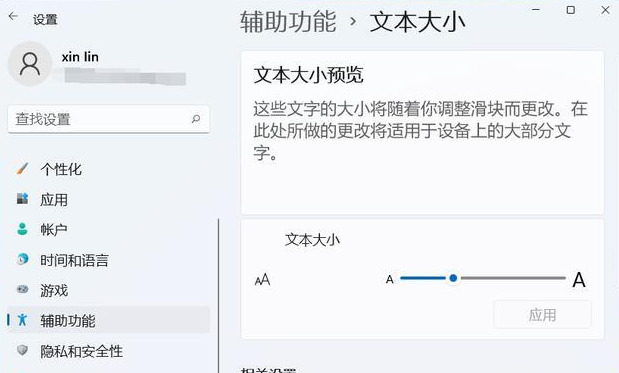
Task: Click the 应用 apply button
Action: 542,315
